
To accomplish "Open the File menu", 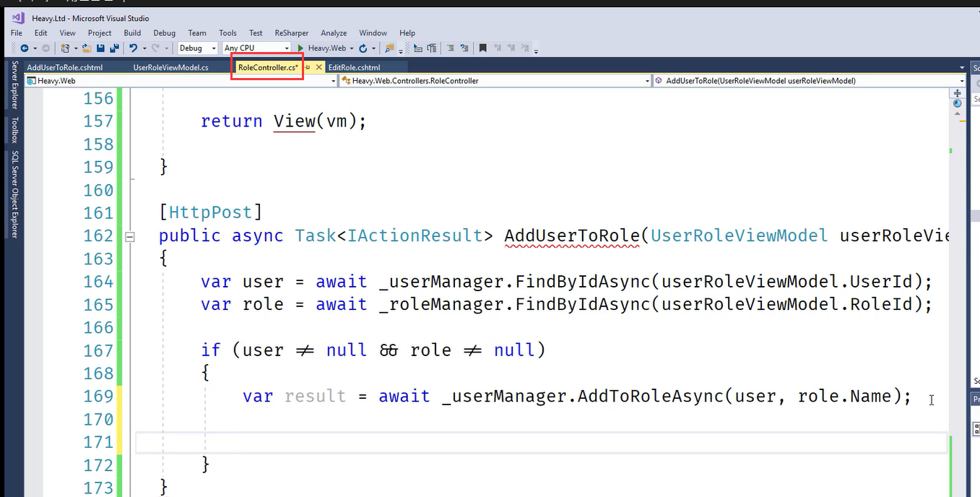I will click(x=17, y=33).
